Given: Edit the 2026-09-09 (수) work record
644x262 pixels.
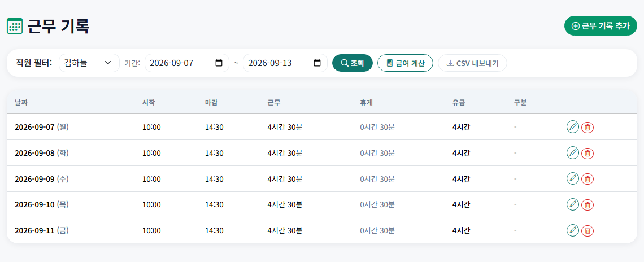Looking at the screenshot, I should click(572, 178).
